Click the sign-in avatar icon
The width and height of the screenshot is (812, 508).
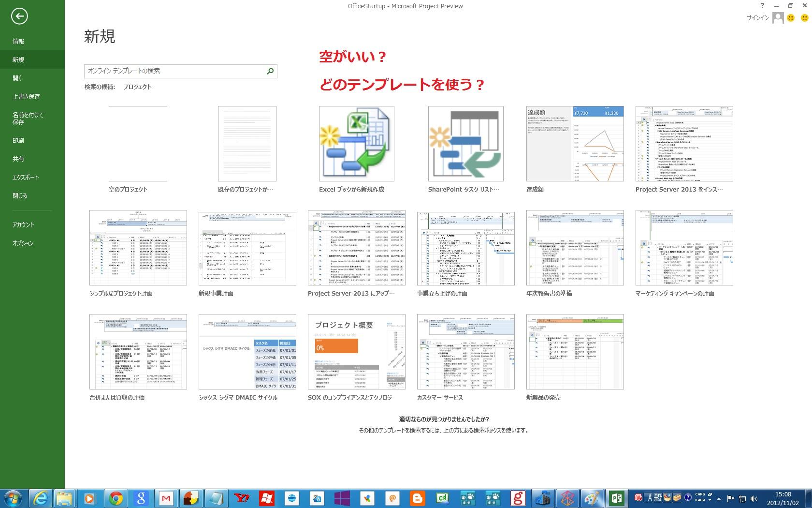778,18
